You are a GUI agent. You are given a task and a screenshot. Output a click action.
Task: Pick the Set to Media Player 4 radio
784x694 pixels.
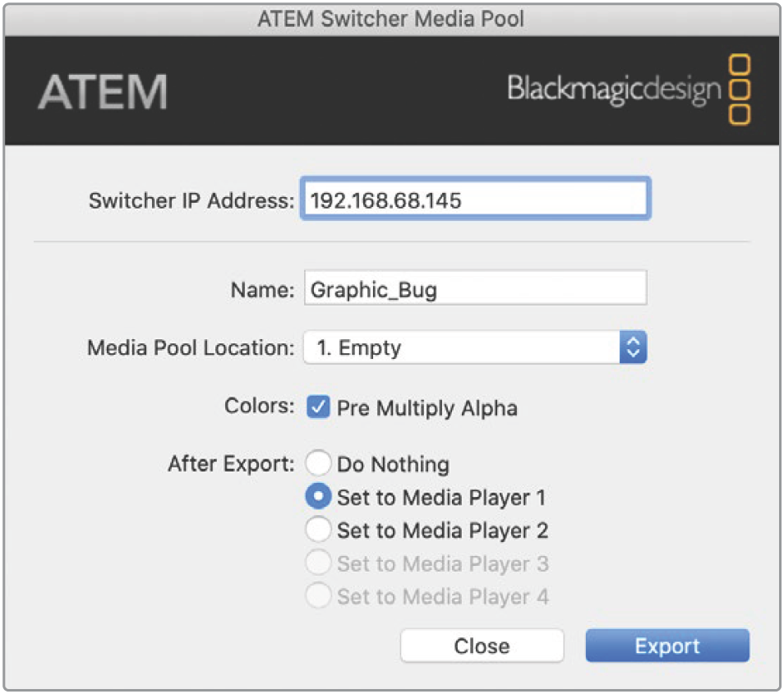[318, 596]
